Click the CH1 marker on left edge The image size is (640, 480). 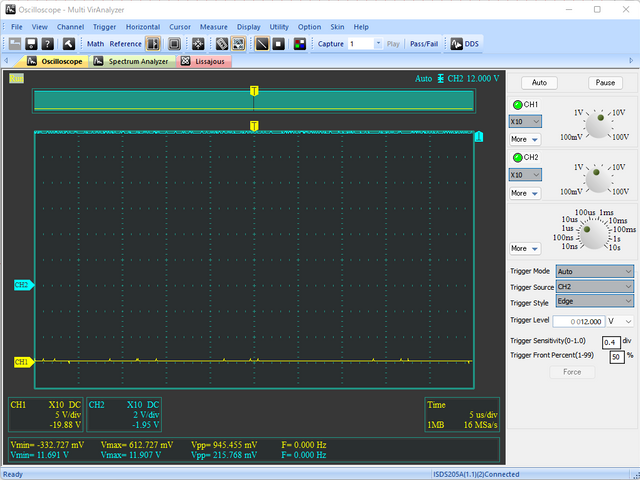pos(21,362)
